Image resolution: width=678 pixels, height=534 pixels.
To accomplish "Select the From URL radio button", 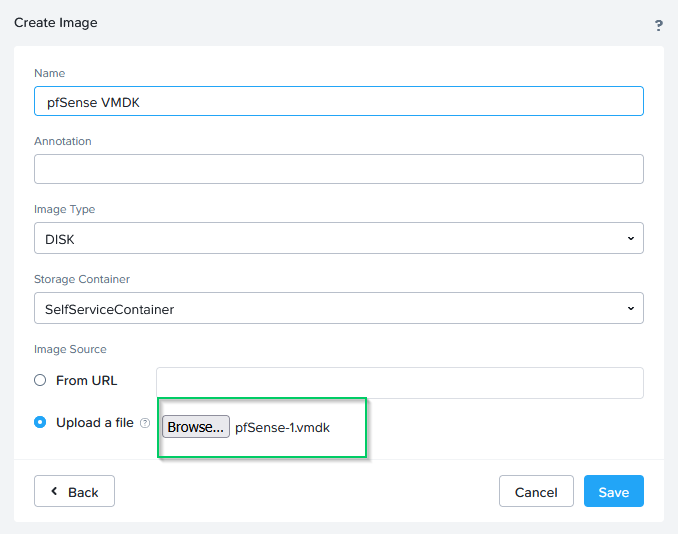I will pyautogui.click(x=40, y=380).
